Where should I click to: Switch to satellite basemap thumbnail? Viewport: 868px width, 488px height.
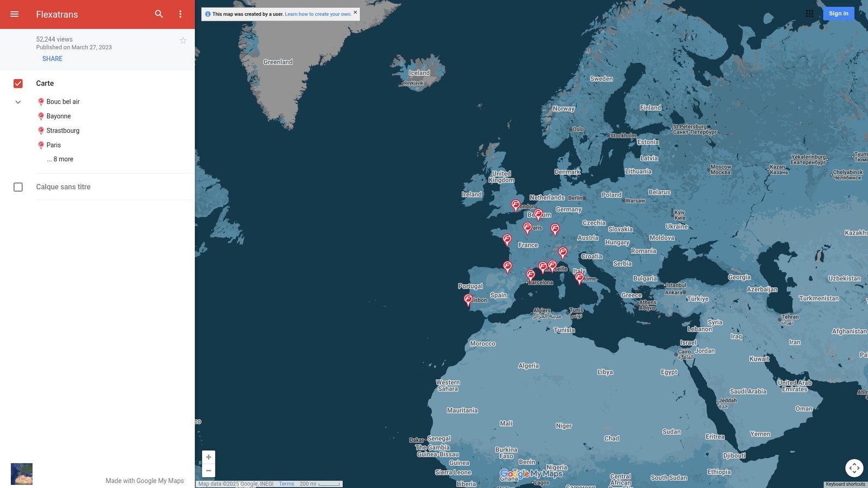coord(22,474)
